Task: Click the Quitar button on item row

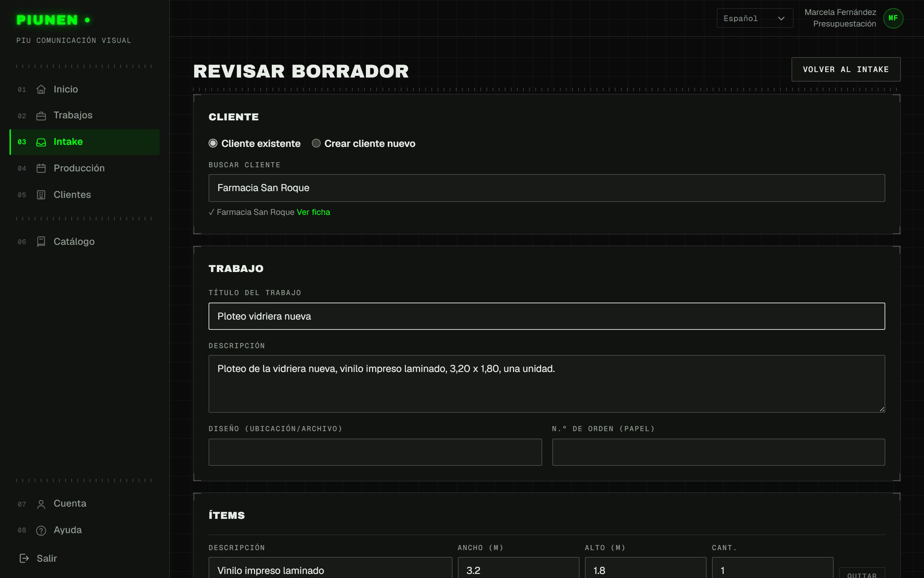Action: tap(862, 573)
